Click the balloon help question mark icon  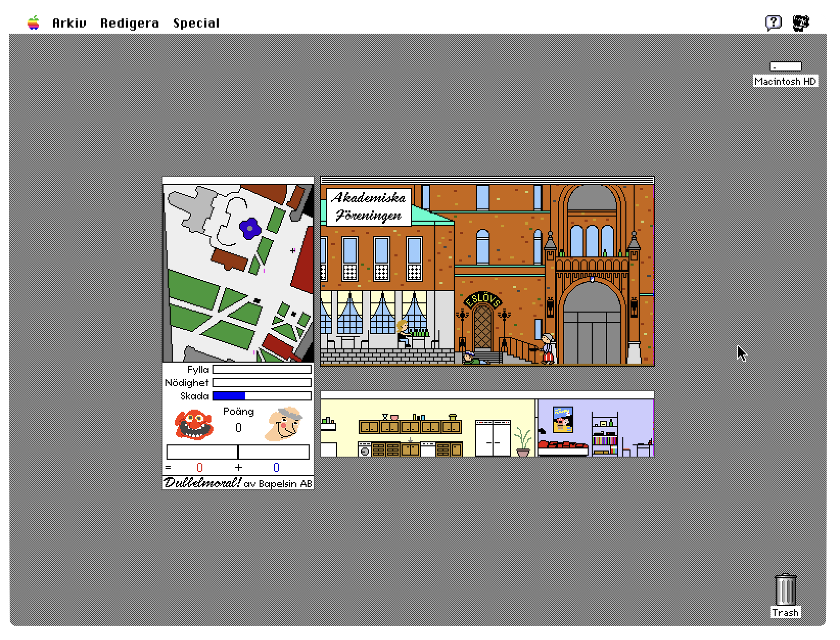(773, 23)
